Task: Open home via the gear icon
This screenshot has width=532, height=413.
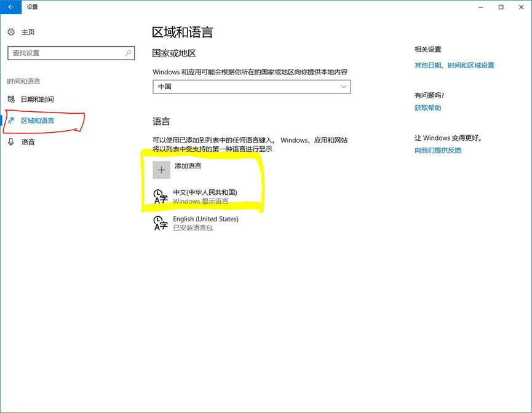Action: pos(11,32)
